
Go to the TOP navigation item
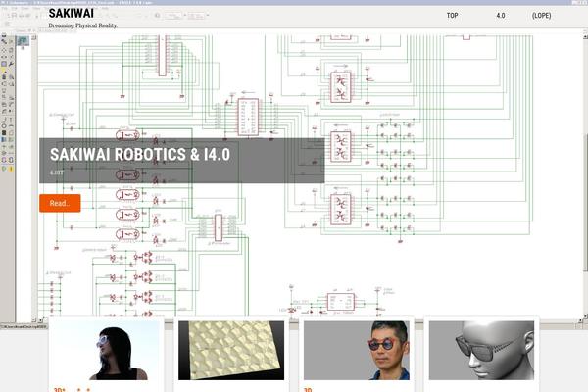point(452,16)
